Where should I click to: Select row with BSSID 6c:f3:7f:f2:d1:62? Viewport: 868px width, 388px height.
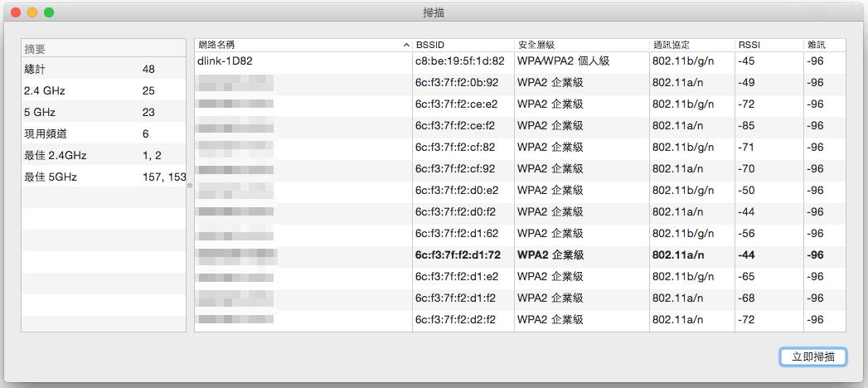pos(520,234)
